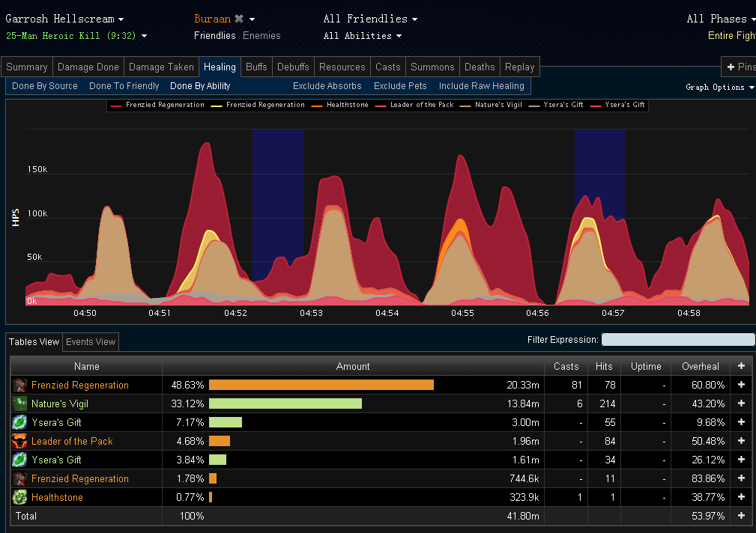This screenshot has width=756, height=533.
Task: Click the Leader of the Pack icon
Action: click(x=19, y=441)
